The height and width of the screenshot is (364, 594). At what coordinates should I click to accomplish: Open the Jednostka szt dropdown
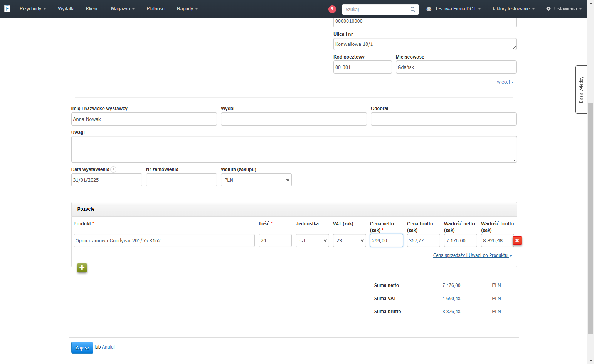coord(312,240)
